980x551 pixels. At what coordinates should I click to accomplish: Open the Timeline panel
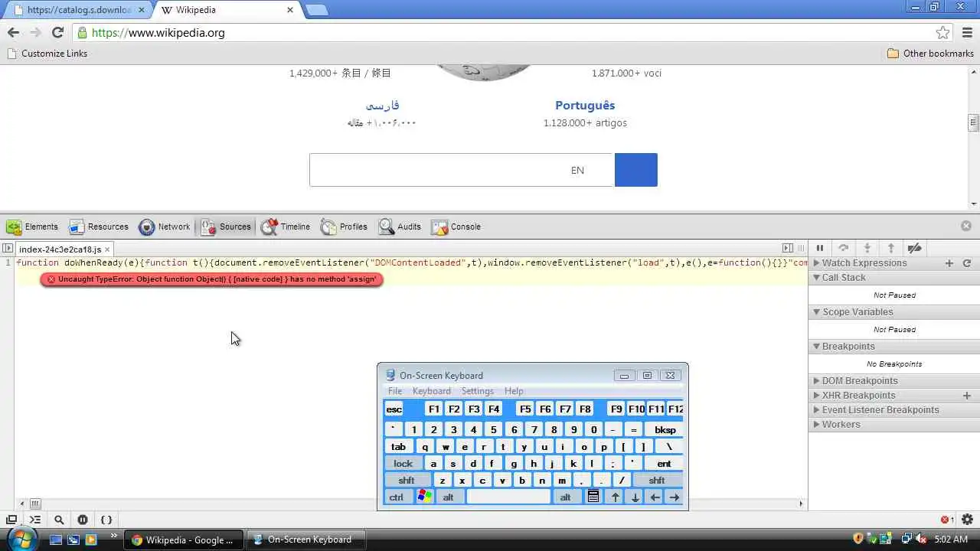(x=286, y=227)
